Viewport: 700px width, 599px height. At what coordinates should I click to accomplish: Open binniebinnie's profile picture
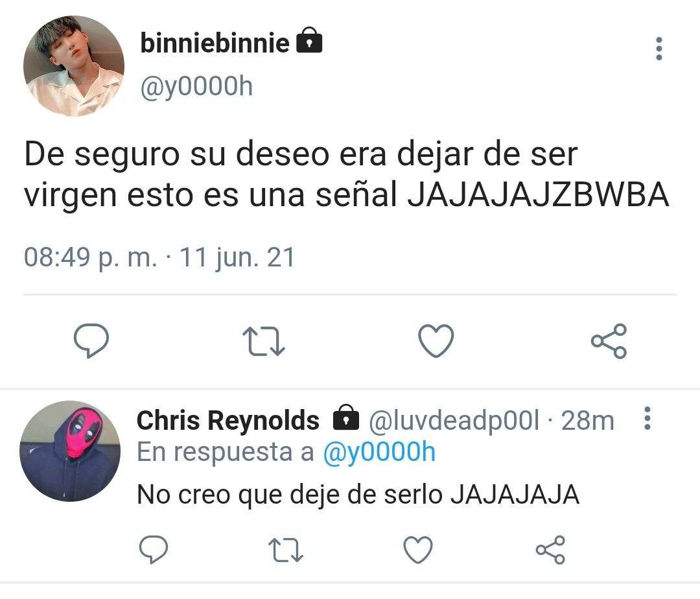point(74,66)
